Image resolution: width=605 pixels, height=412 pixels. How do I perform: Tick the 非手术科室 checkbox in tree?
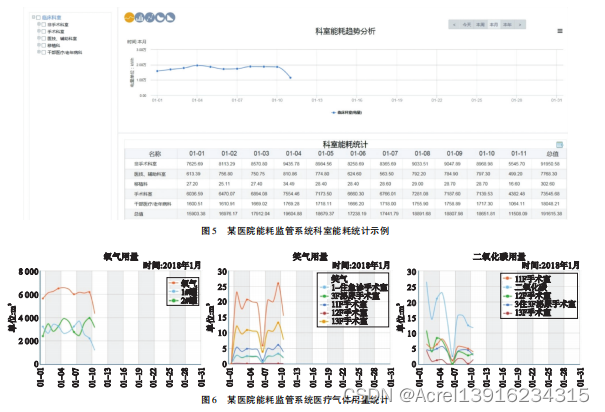click(x=44, y=24)
